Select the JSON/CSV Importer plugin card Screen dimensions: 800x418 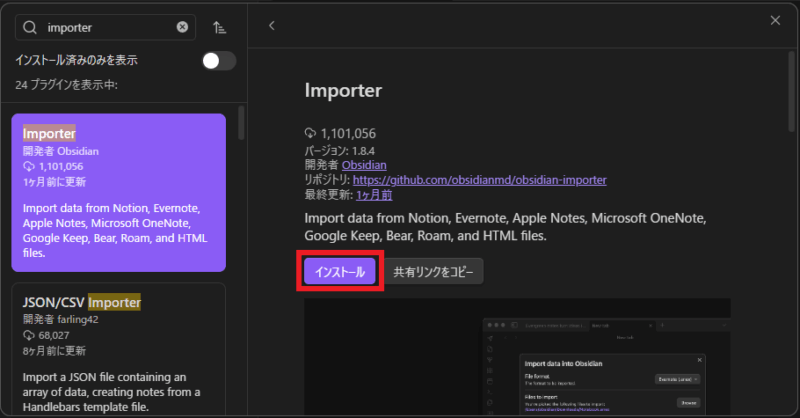pyautogui.click(x=118, y=350)
